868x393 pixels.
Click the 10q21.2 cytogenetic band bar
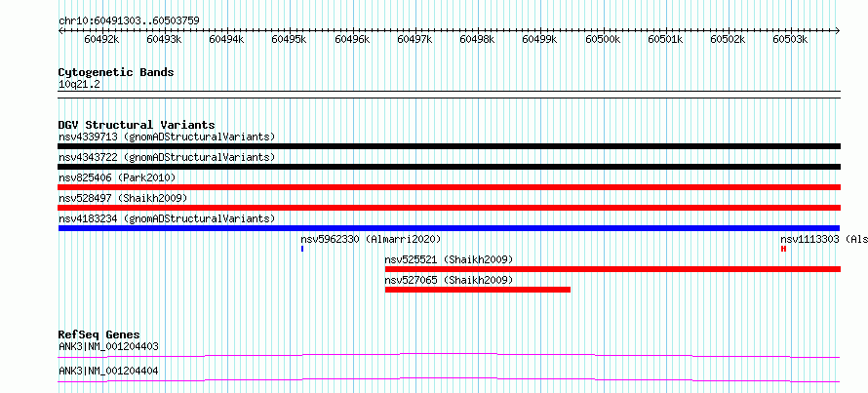click(449, 94)
